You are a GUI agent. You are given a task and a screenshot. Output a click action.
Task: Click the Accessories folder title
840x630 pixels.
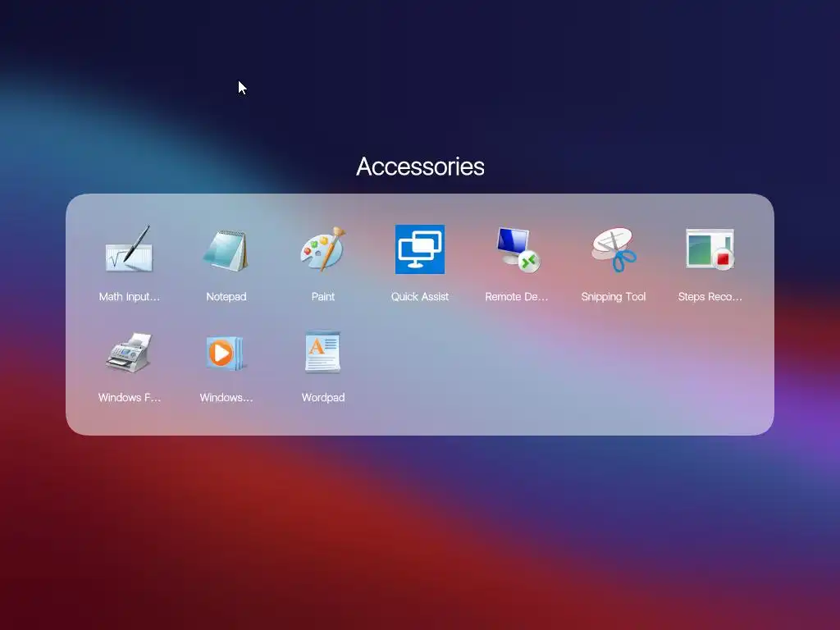point(420,166)
